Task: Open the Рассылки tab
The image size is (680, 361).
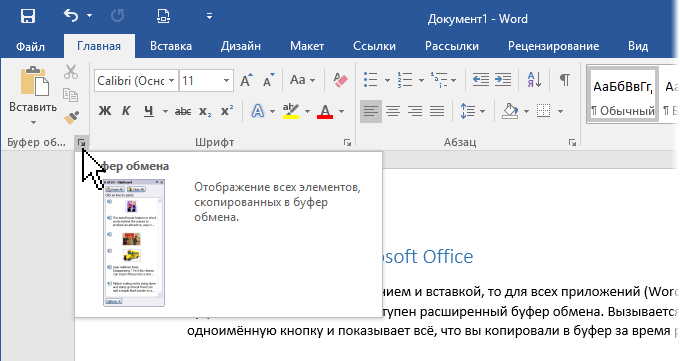Action: (x=452, y=46)
